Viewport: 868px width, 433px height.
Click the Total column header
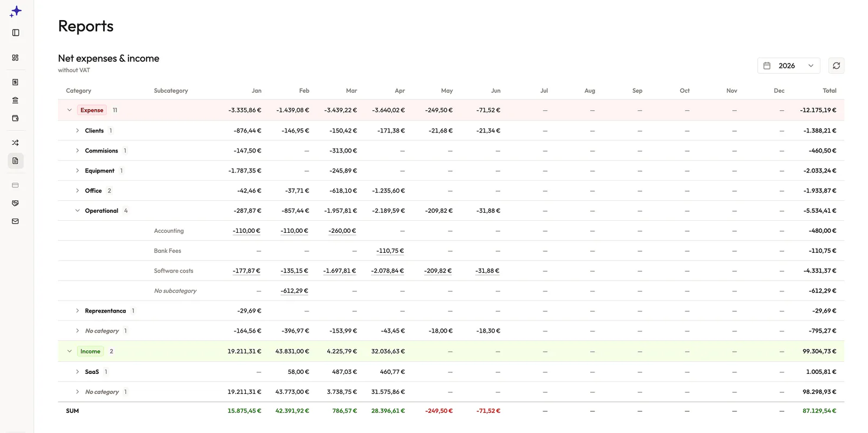[829, 91]
